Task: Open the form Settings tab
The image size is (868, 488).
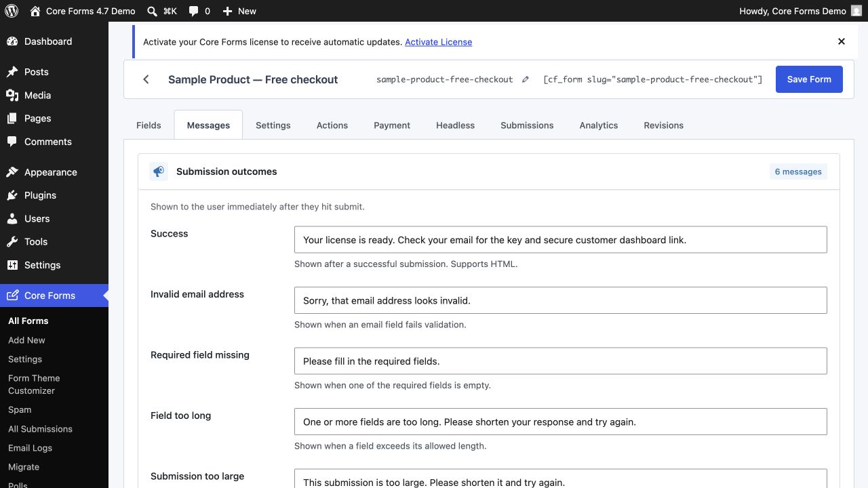Action: tap(273, 125)
